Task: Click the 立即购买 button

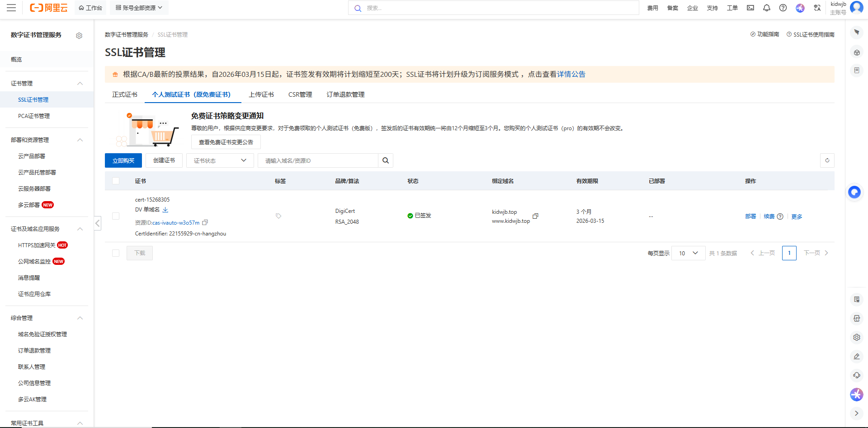Action: point(123,160)
